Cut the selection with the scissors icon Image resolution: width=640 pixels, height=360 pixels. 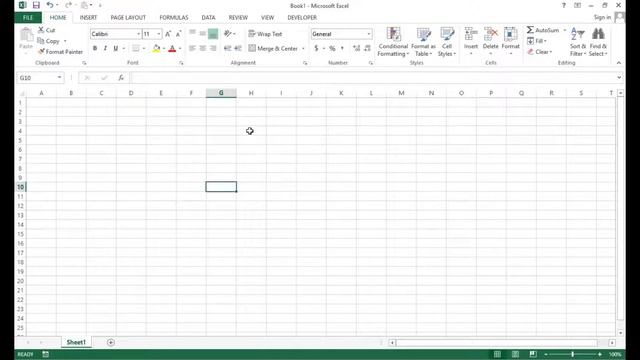47,30
